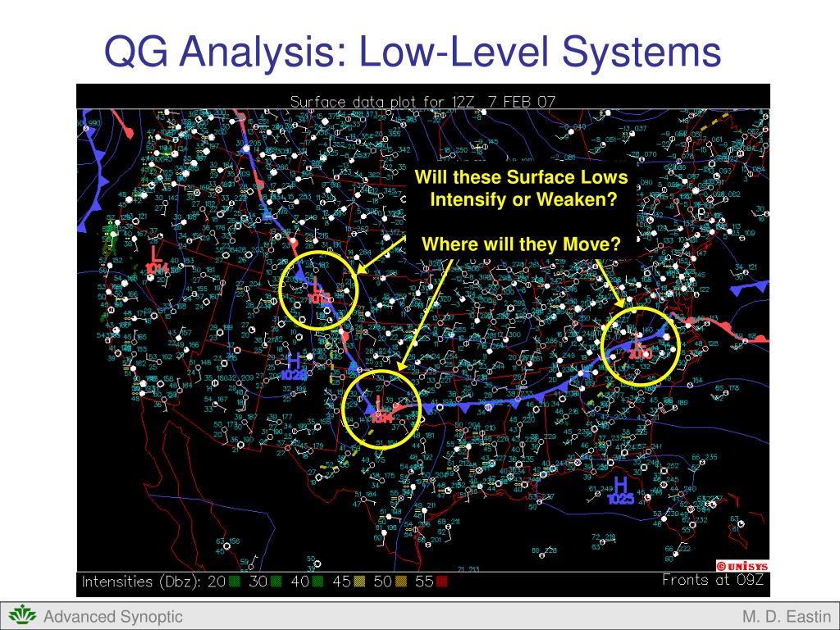Click the M. D. Eastin author label

coord(787,617)
